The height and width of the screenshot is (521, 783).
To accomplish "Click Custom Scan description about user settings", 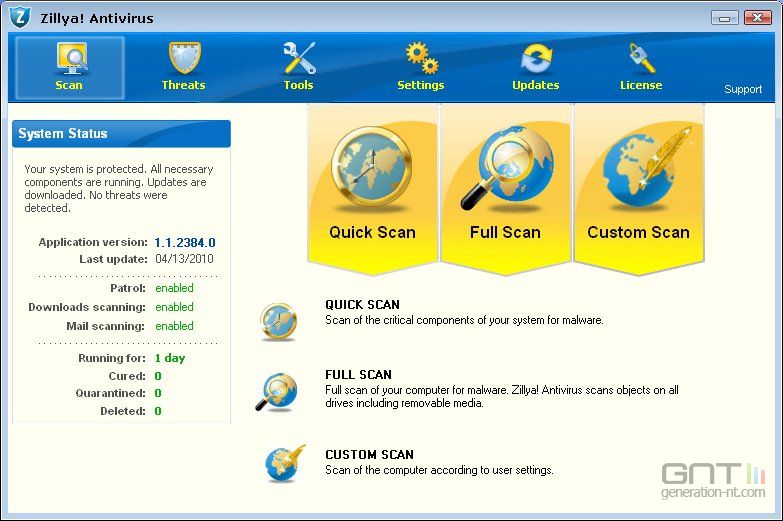I will point(439,470).
